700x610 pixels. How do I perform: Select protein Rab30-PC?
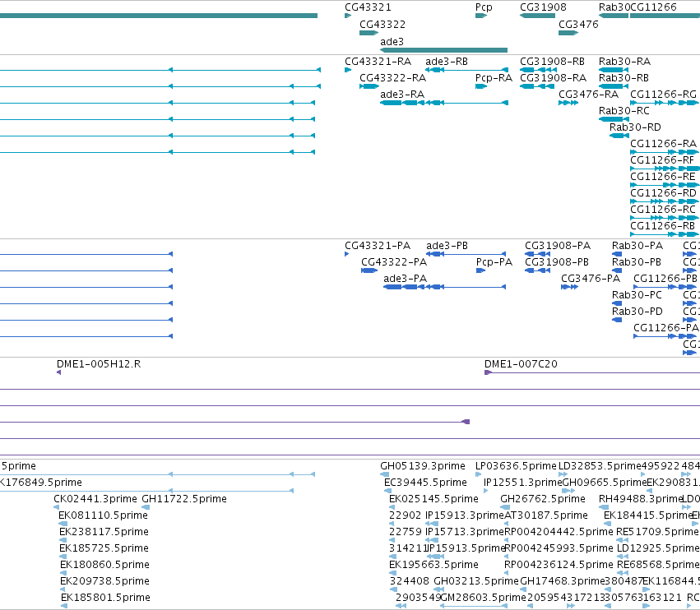click(637, 295)
